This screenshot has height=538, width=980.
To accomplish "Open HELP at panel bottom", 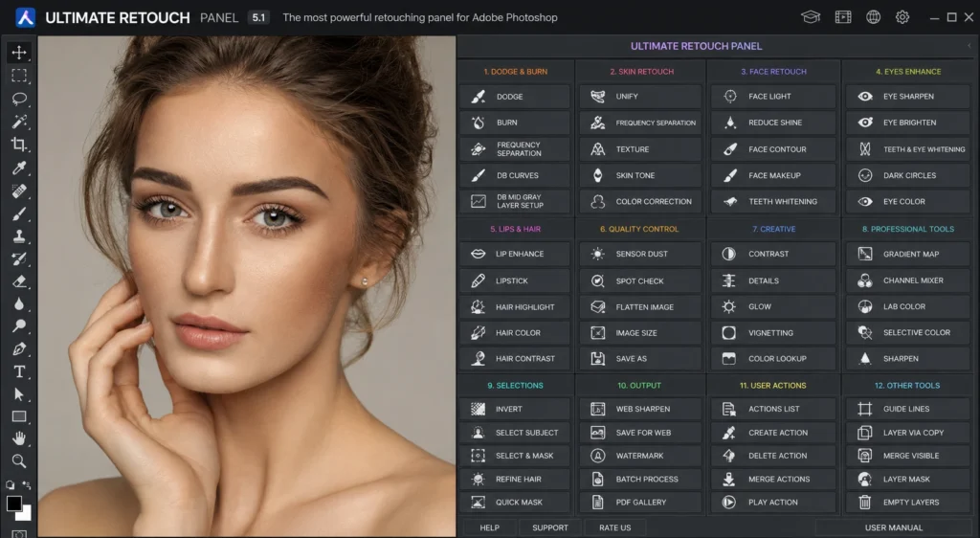I will tap(489, 527).
